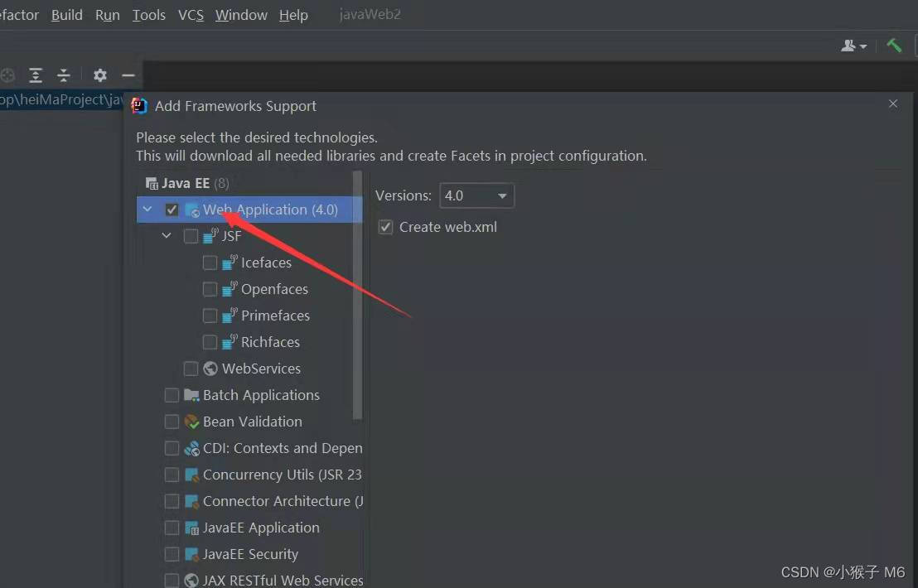Check the Concurrency Utils checkbox
Image resolution: width=918 pixels, height=588 pixels.
pos(172,475)
